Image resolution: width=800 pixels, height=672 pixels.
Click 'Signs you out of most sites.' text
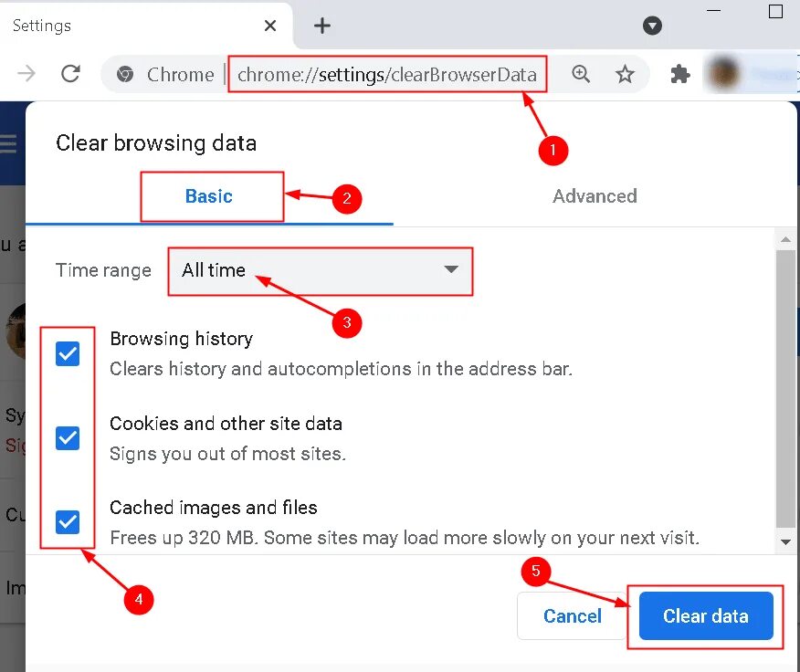click(227, 454)
